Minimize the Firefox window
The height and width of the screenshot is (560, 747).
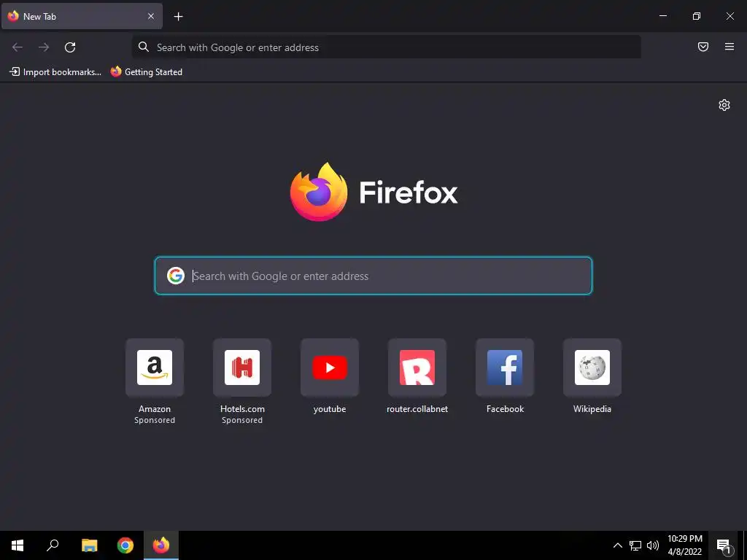coord(662,16)
